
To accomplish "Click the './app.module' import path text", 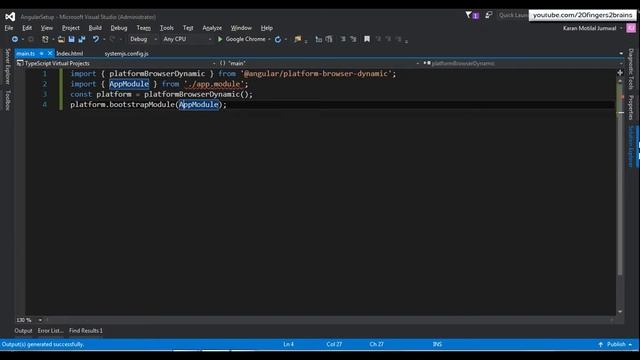I will tap(214, 84).
